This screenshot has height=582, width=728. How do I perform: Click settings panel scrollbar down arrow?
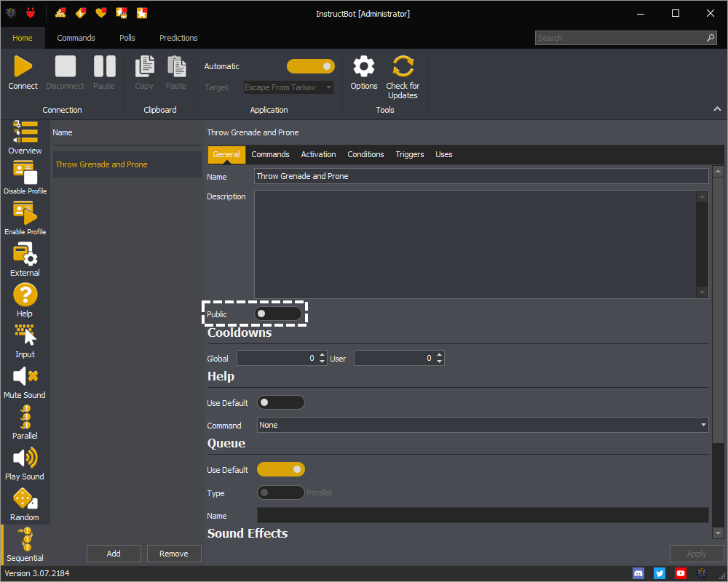coord(719,533)
